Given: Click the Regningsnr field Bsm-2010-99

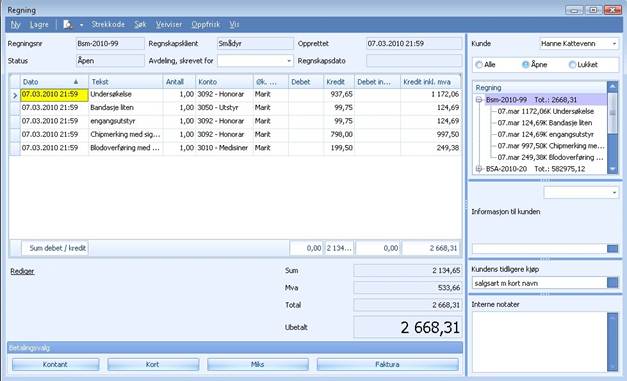Looking at the screenshot, I should (x=110, y=44).
